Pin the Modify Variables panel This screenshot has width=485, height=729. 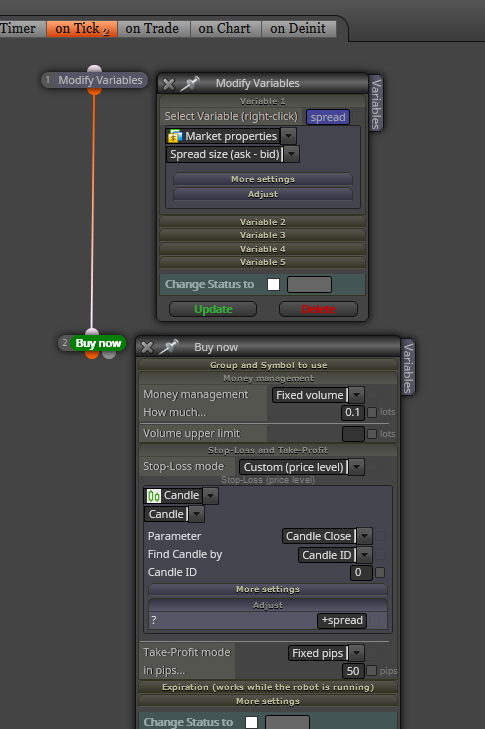[190, 84]
